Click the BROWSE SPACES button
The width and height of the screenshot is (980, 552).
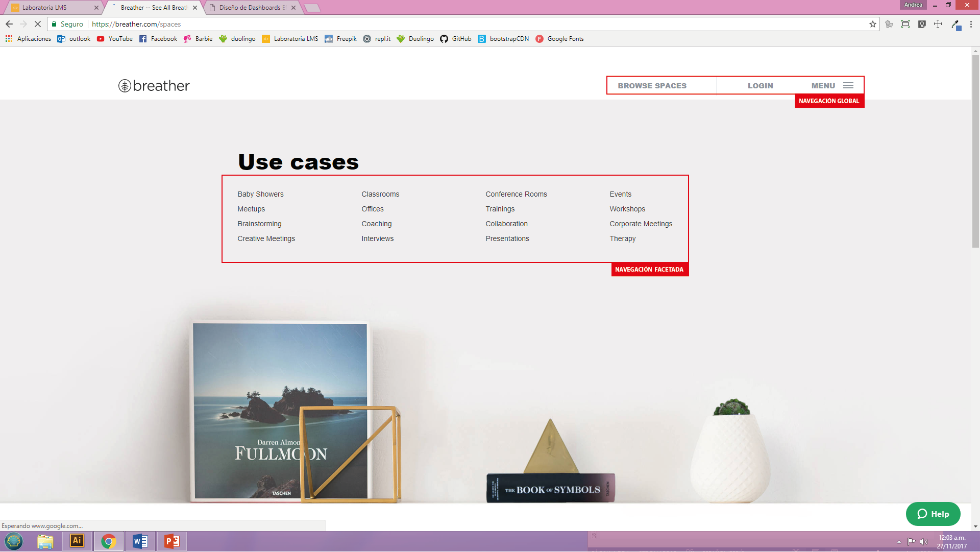(x=652, y=86)
